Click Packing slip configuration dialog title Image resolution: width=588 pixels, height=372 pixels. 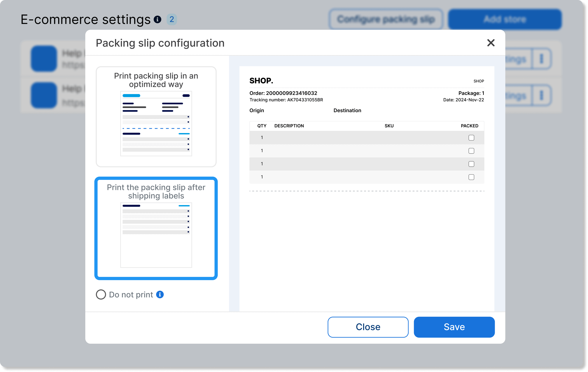point(160,43)
